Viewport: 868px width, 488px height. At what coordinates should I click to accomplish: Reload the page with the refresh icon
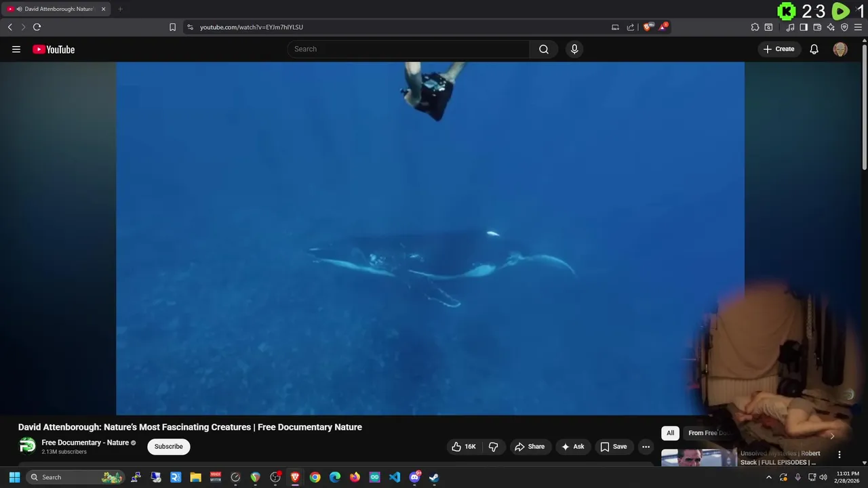pos(37,27)
